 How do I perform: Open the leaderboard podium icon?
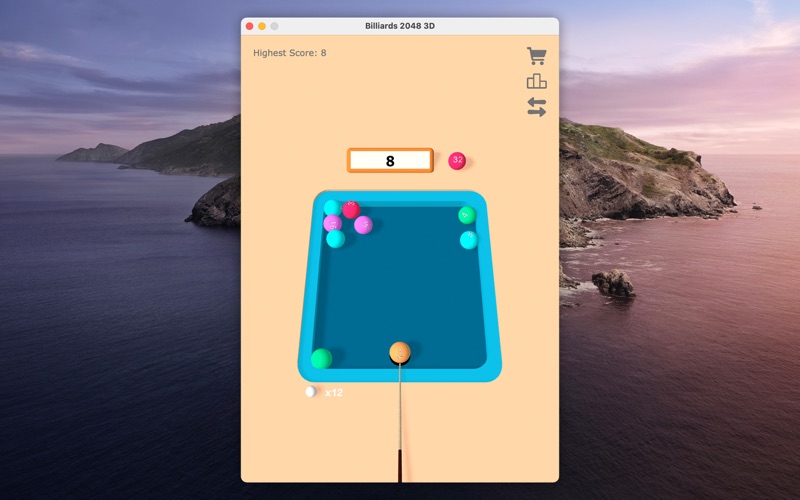(537, 82)
